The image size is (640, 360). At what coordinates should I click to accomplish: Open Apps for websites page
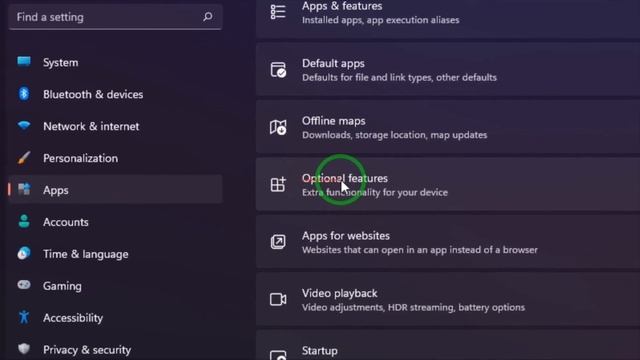pos(448,242)
